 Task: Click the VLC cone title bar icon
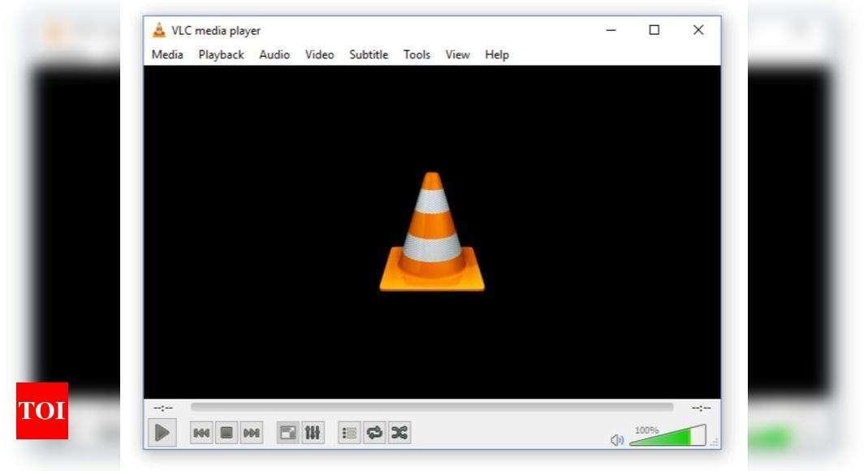click(x=159, y=30)
